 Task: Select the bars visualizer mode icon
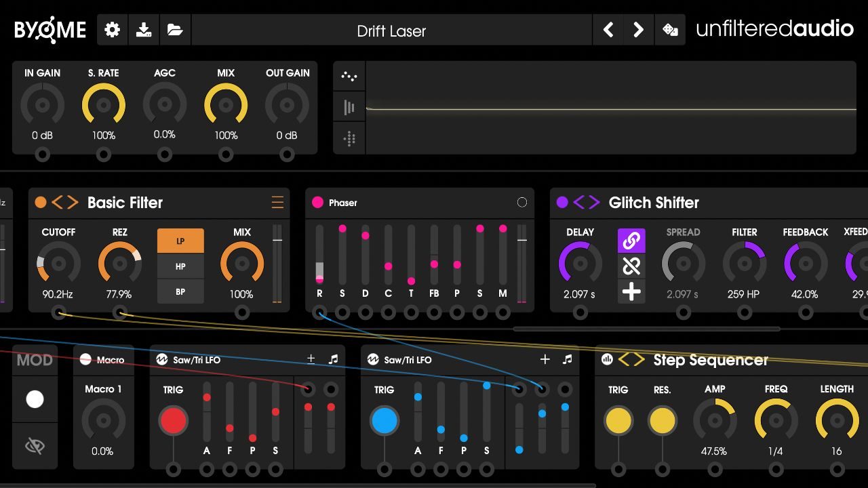(x=349, y=107)
